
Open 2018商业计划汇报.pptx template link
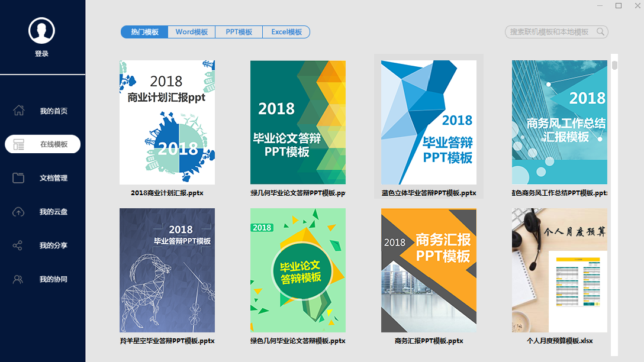pos(167,192)
